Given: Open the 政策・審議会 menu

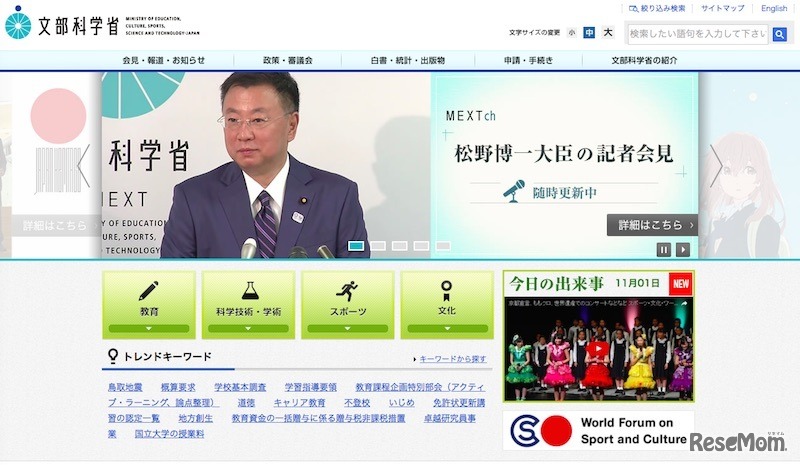Looking at the screenshot, I should tap(287, 60).
